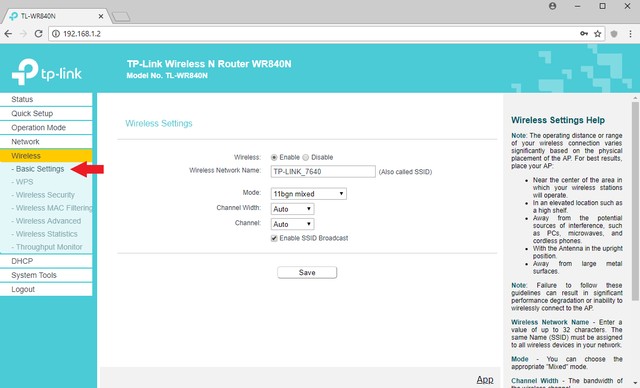Open the Mode dropdown (11bgn mixed)
The height and width of the screenshot is (388, 640).
tap(309, 194)
